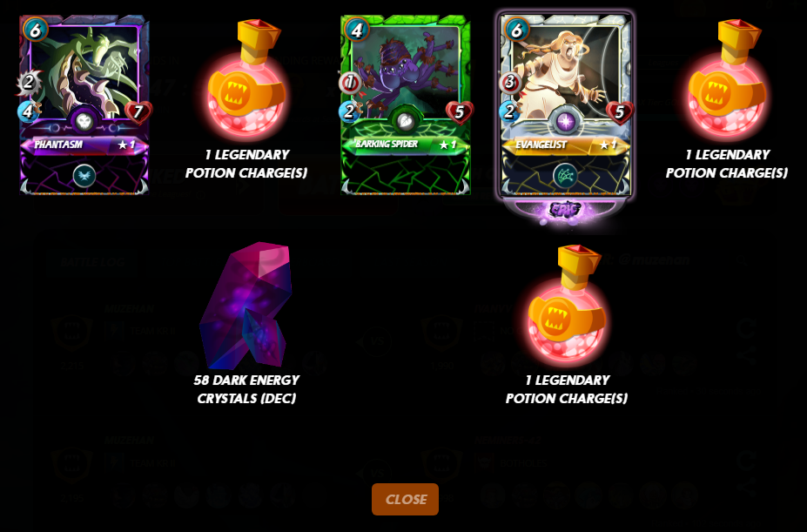The width and height of the screenshot is (807, 532).
Task: Select the Barking Spider card
Action: point(406,104)
